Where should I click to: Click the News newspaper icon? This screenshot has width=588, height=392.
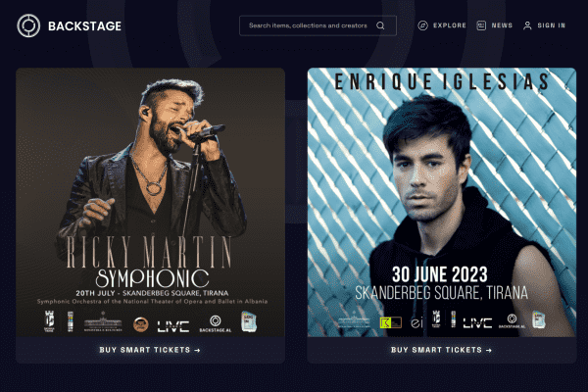481,25
